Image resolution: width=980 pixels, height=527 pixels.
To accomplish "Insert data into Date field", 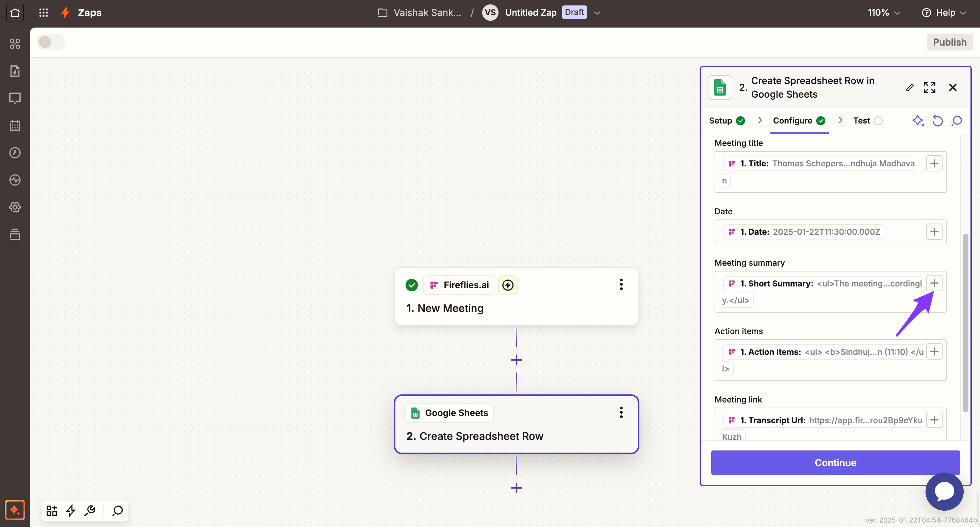I will coord(934,232).
